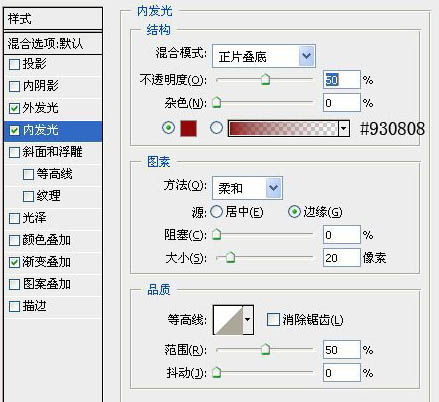Click the 图素 elements section title
The image size is (439, 402).
(x=159, y=162)
